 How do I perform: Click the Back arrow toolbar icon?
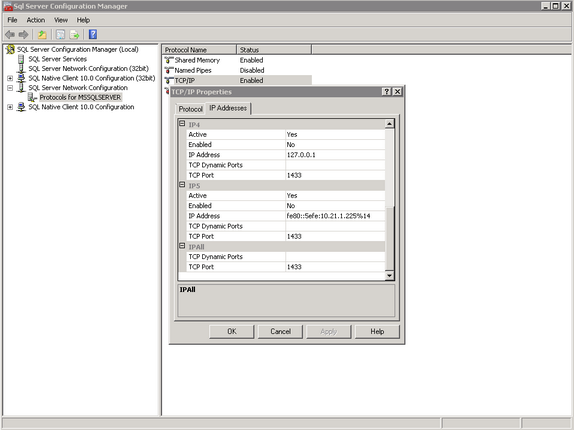tap(10, 35)
